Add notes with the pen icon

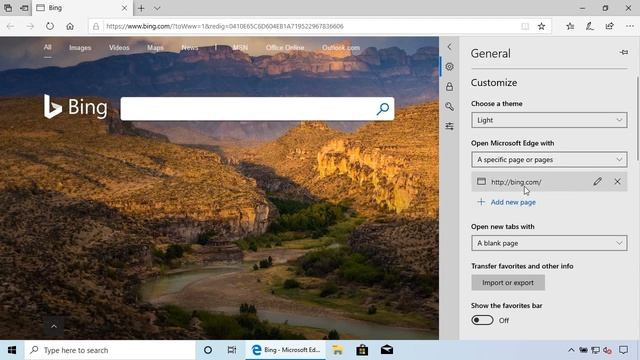pos(590,26)
